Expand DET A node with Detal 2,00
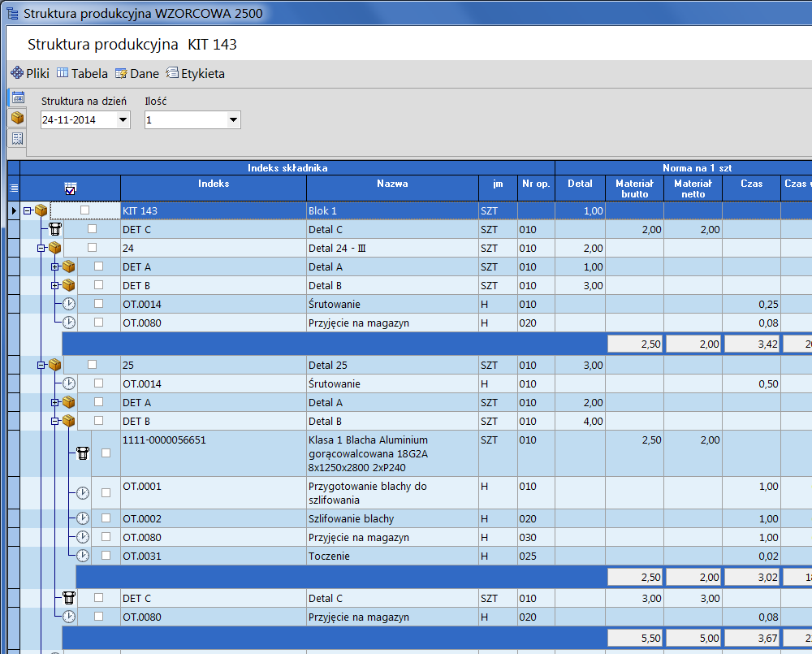 click(55, 403)
